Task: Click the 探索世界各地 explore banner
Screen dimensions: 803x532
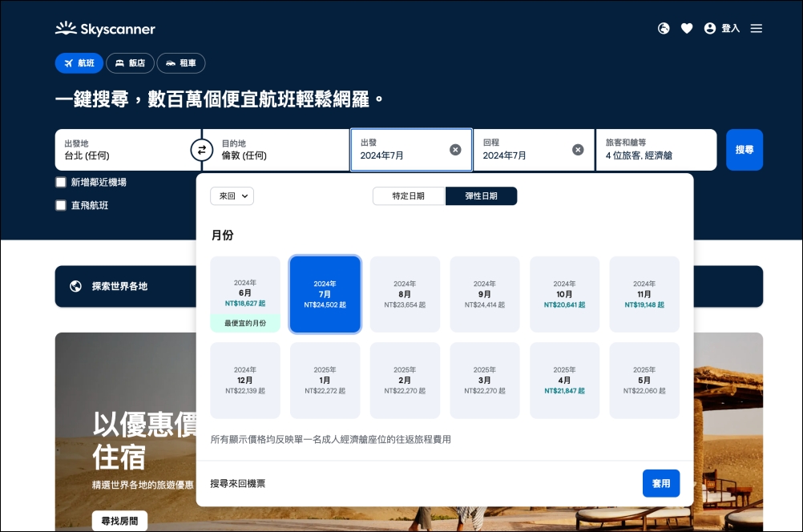Action: 126,286
